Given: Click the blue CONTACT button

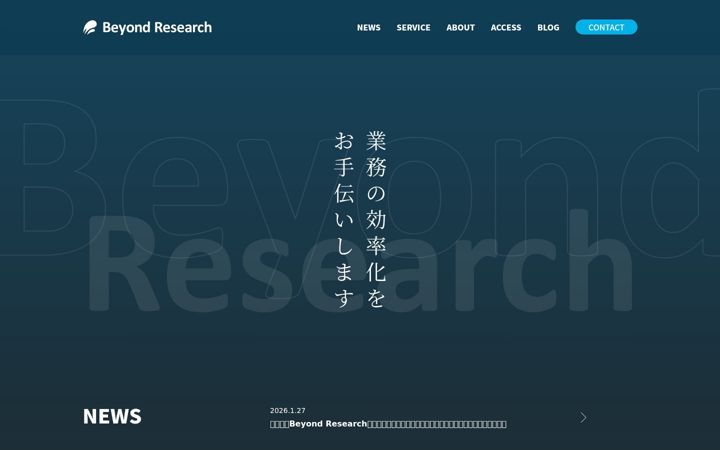Looking at the screenshot, I should coord(606,27).
